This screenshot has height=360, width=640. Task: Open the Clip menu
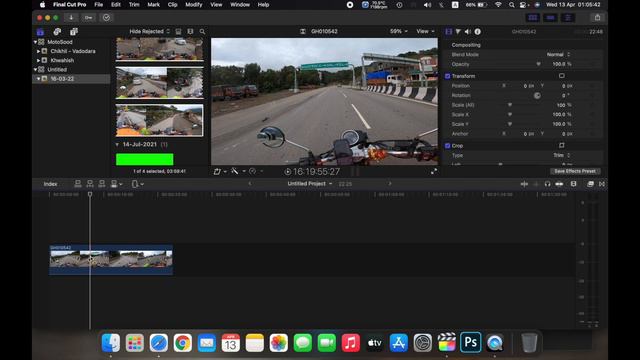(x=173, y=5)
